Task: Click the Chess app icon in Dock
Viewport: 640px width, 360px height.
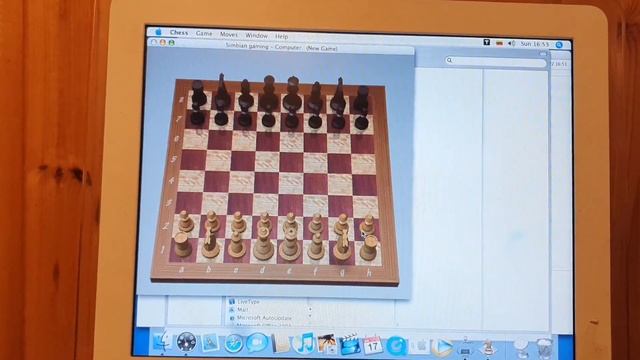Action: tap(488, 348)
